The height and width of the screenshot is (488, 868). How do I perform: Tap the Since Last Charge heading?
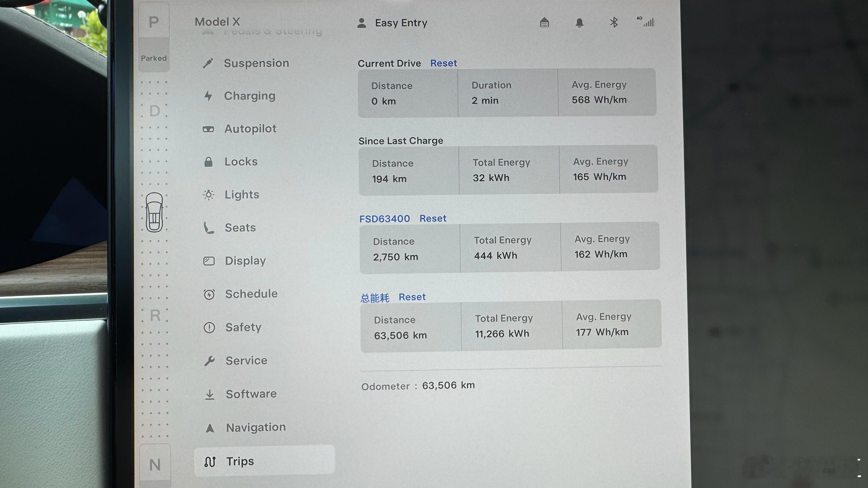[x=401, y=141]
